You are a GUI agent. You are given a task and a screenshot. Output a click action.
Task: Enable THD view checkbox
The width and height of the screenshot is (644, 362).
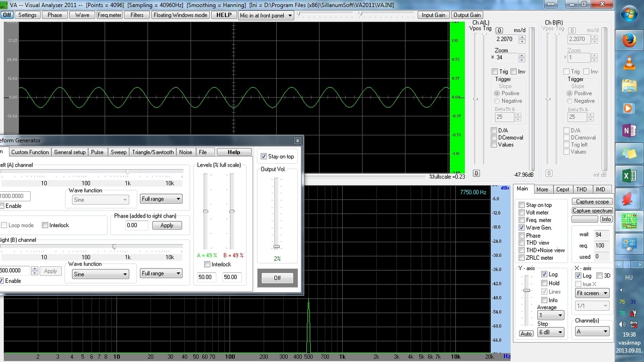(x=522, y=243)
